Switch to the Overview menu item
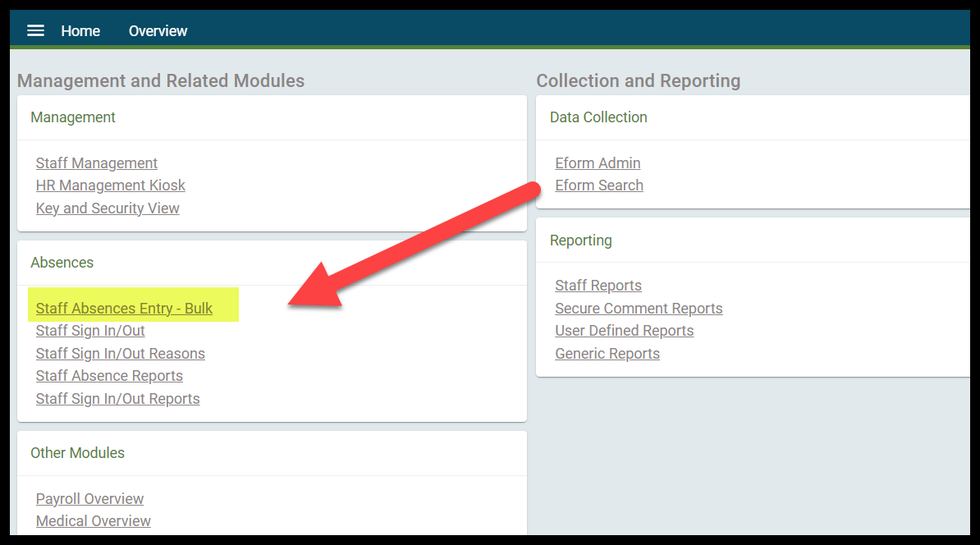980x545 pixels. [x=158, y=30]
